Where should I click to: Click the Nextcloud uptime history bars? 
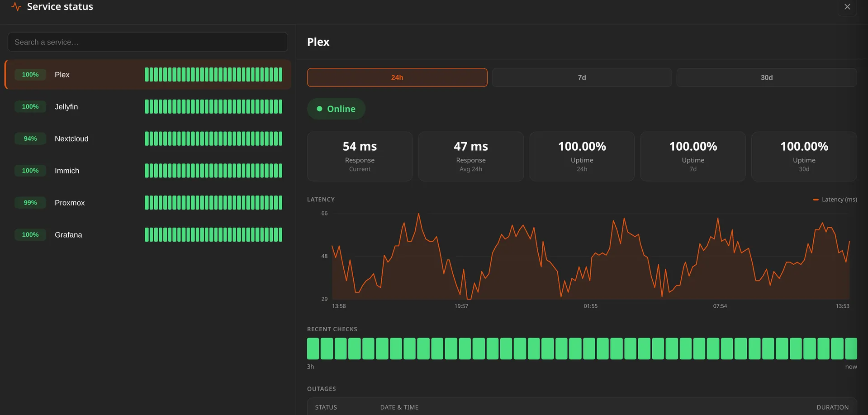coord(213,138)
